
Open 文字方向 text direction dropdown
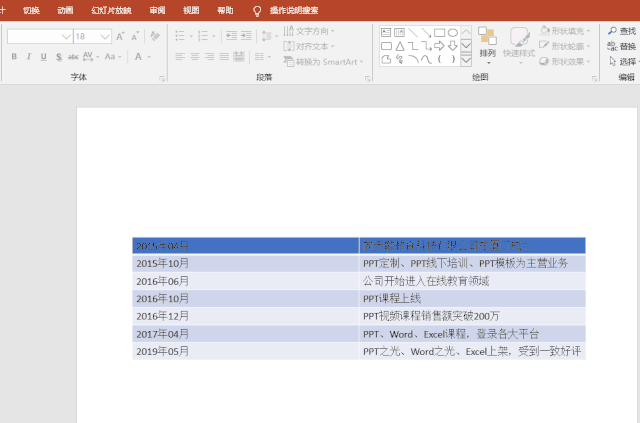click(309, 31)
